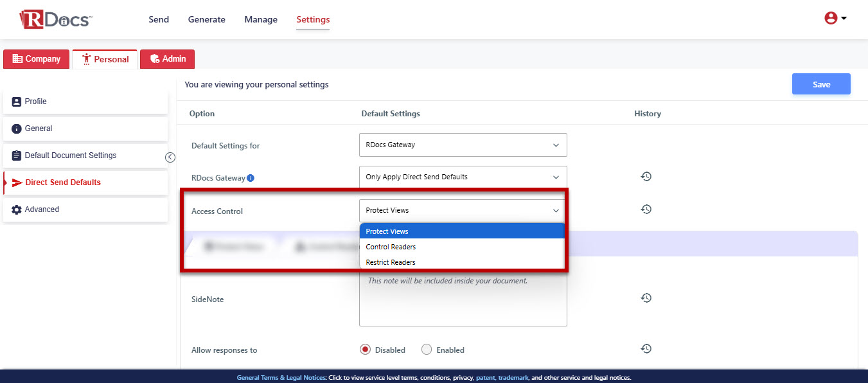Image resolution: width=868 pixels, height=383 pixels.
Task: Open the Default Settings for dropdown
Action: pyautogui.click(x=463, y=145)
